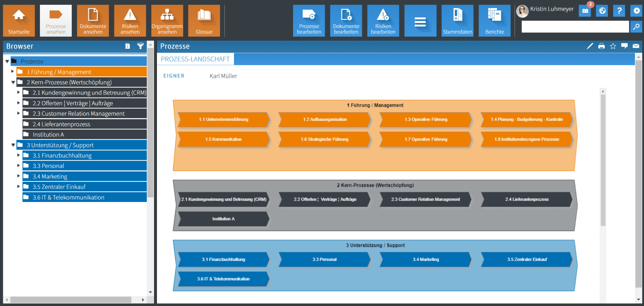644x306 pixels.
Task: Click the 1.5 Kommunikation process arrow
Action: tap(223, 139)
